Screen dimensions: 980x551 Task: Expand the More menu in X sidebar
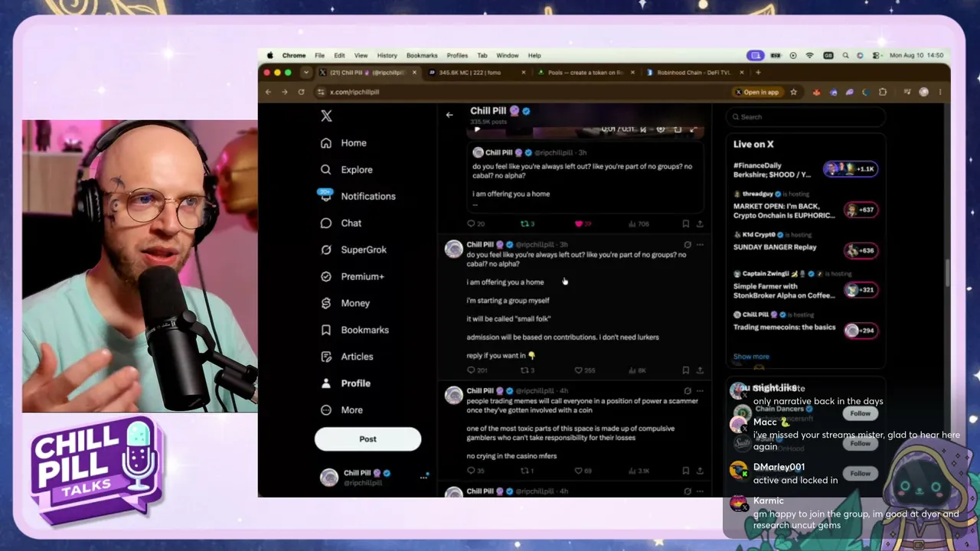click(x=341, y=410)
